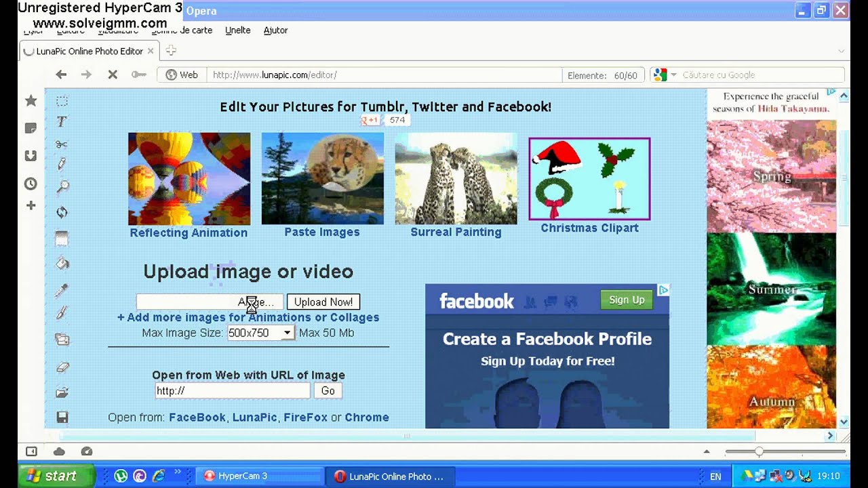This screenshot has height=488, width=868.
Task: Select the rectangular selection tool
Action: click(62, 102)
